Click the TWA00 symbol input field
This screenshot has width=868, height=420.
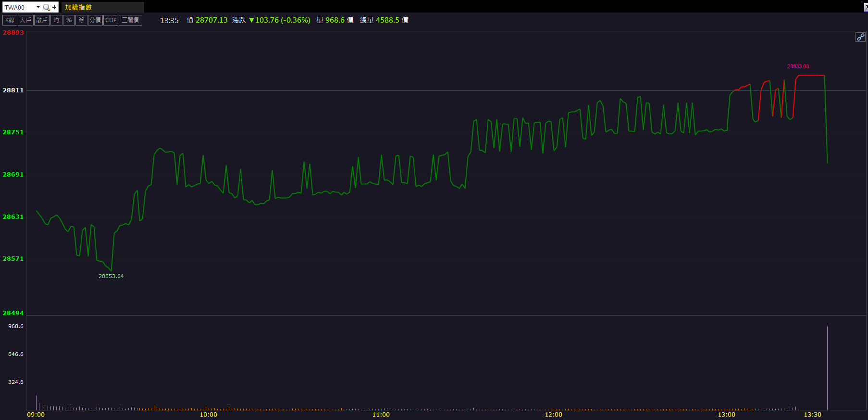pyautogui.click(x=18, y=7)
